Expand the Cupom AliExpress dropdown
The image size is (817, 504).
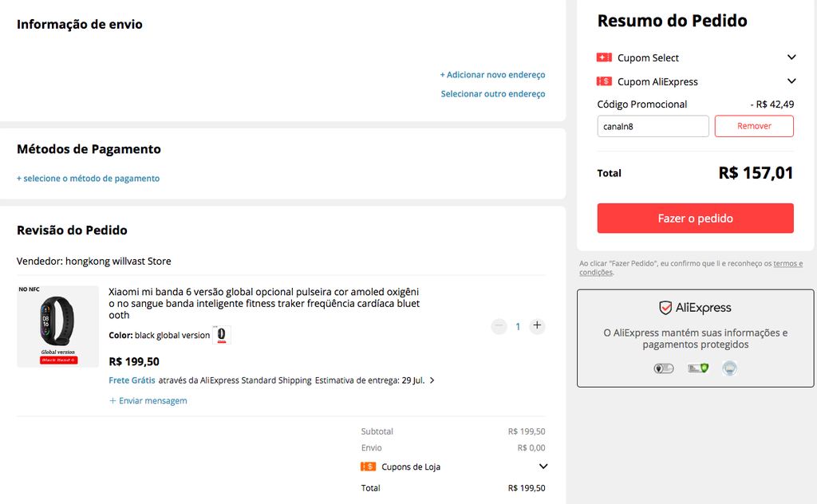tap(791, 81)
